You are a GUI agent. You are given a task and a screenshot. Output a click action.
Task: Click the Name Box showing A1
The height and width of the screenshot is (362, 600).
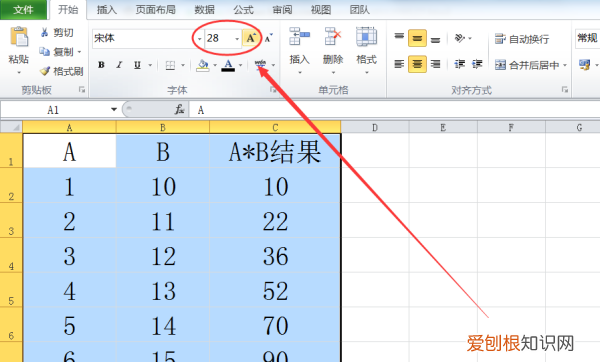pos(54,110)
